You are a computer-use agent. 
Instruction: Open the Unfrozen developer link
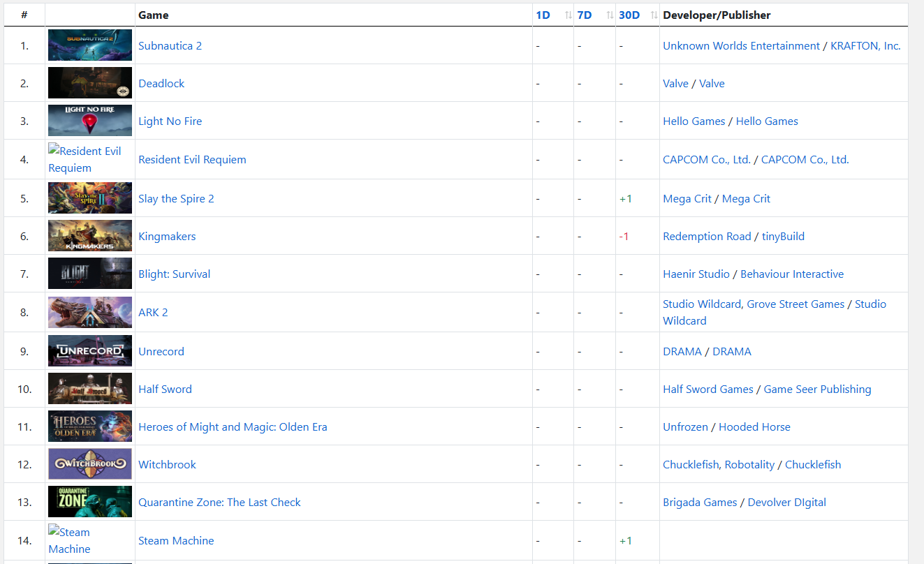pyautogui.click(x=685, y=427)
